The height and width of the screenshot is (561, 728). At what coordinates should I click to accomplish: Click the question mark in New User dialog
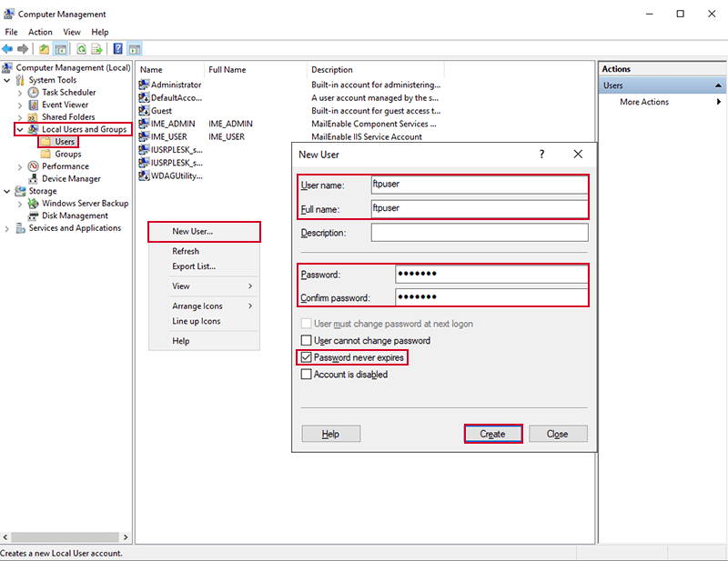(541, 154)
